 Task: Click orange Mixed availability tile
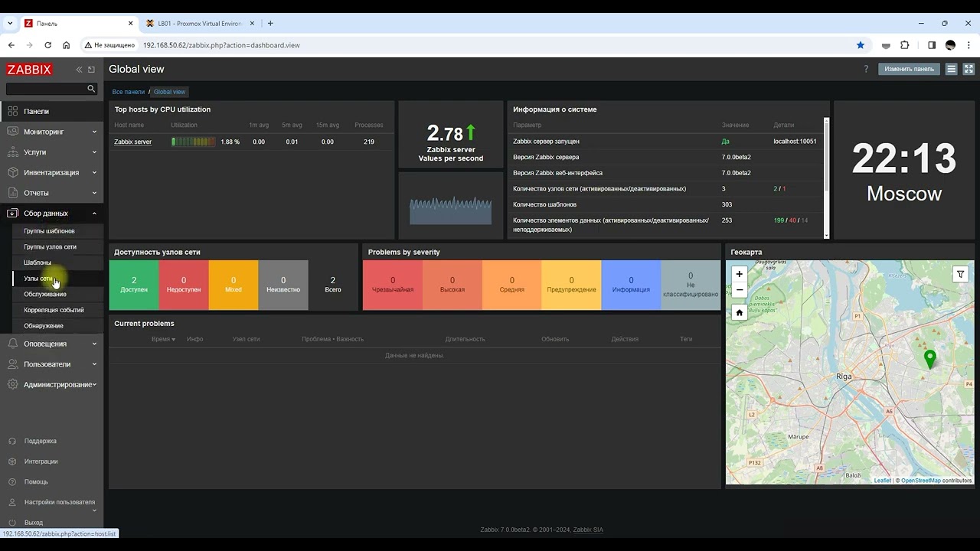234,285
